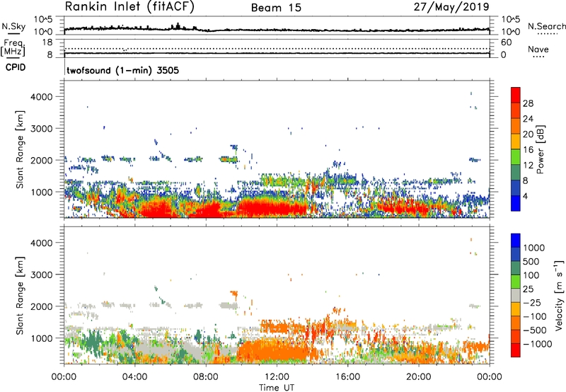Click the red bottom of velocity colorbar

pos(516,350)
